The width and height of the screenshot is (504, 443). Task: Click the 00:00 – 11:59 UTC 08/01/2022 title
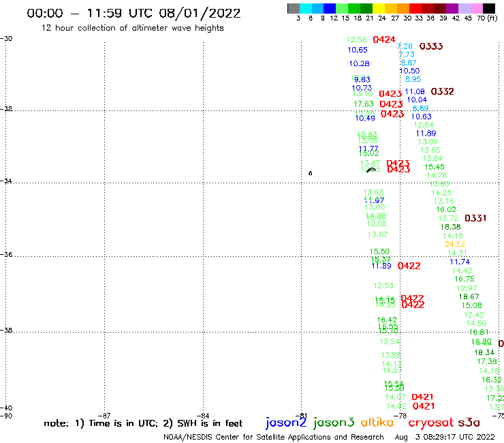(133, 13)
